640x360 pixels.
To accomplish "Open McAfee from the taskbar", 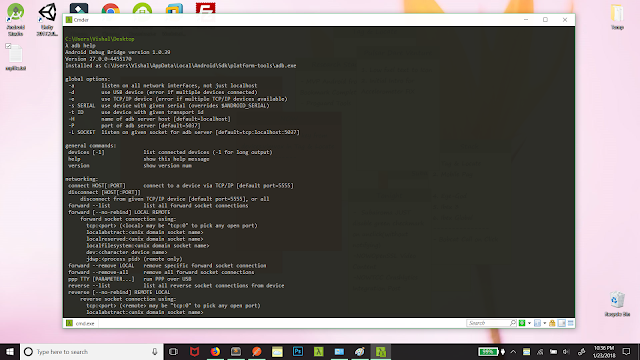I will 194,351.
